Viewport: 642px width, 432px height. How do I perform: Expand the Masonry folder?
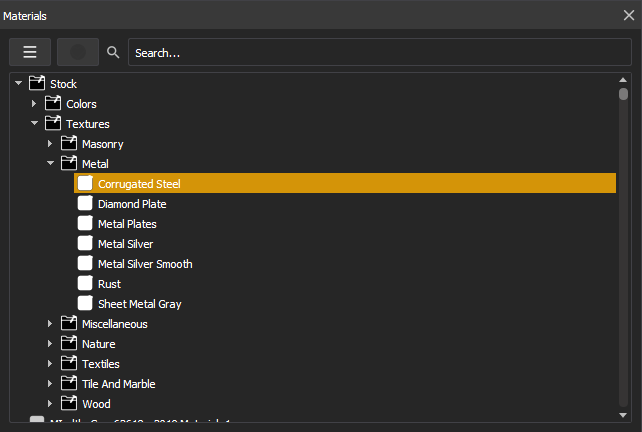click(50, 144)
